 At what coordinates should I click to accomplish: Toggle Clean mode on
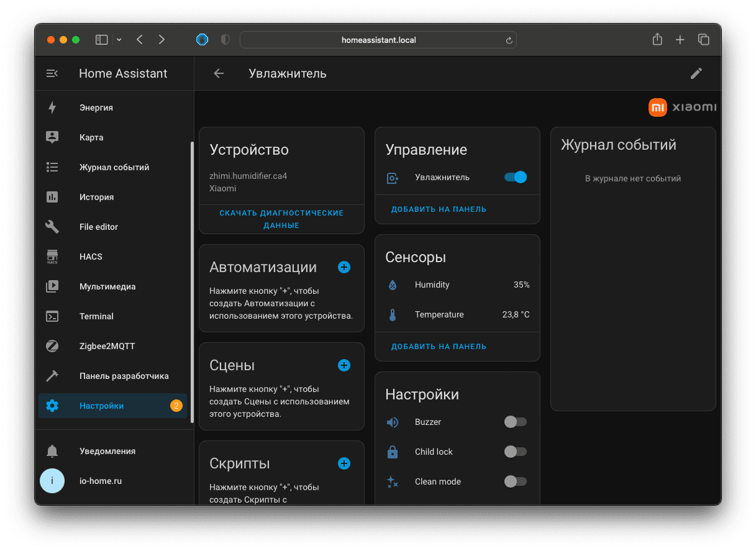coord(515,481)
